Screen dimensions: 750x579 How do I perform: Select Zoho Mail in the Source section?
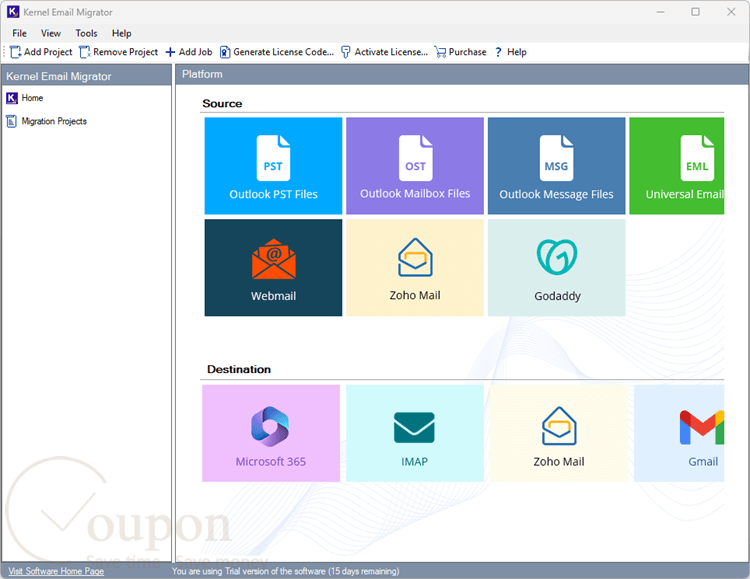coord(415,267)
